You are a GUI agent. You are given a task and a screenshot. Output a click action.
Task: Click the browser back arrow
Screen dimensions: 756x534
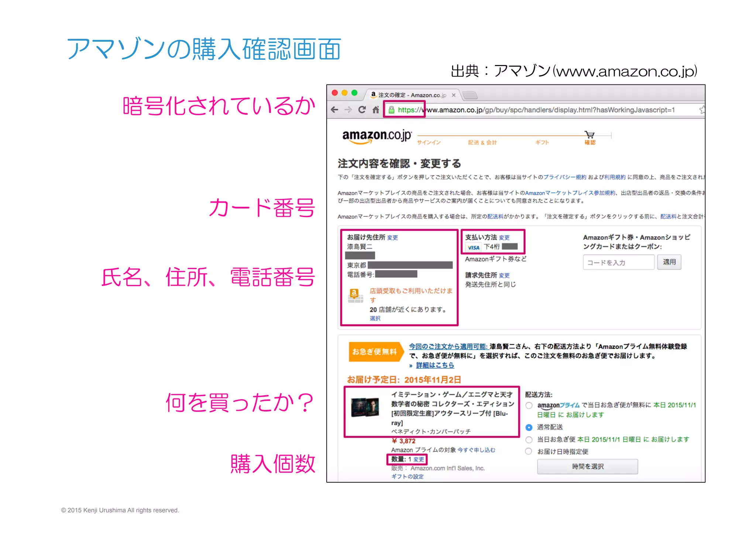click(335, 110)
